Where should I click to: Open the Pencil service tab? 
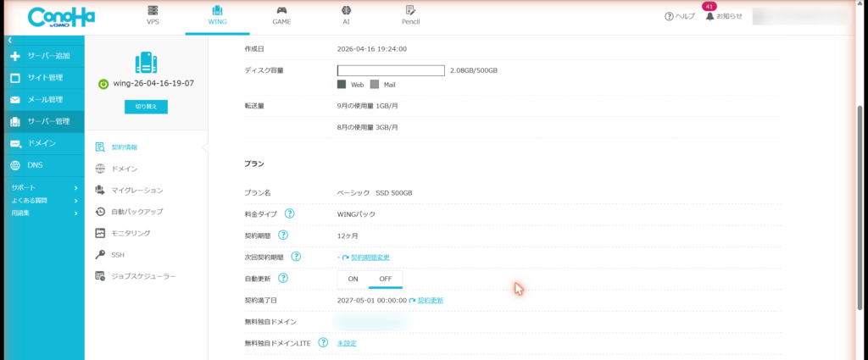point(410,15)
